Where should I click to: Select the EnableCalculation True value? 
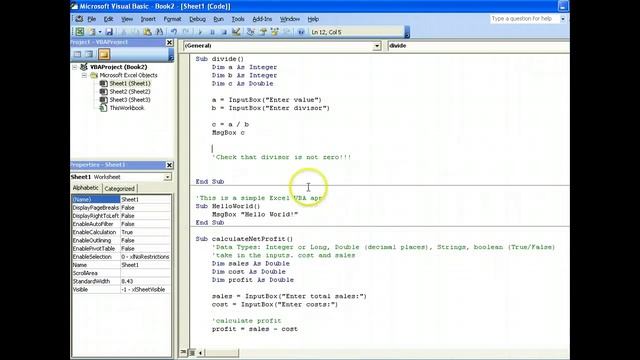(x=145, y=232)
